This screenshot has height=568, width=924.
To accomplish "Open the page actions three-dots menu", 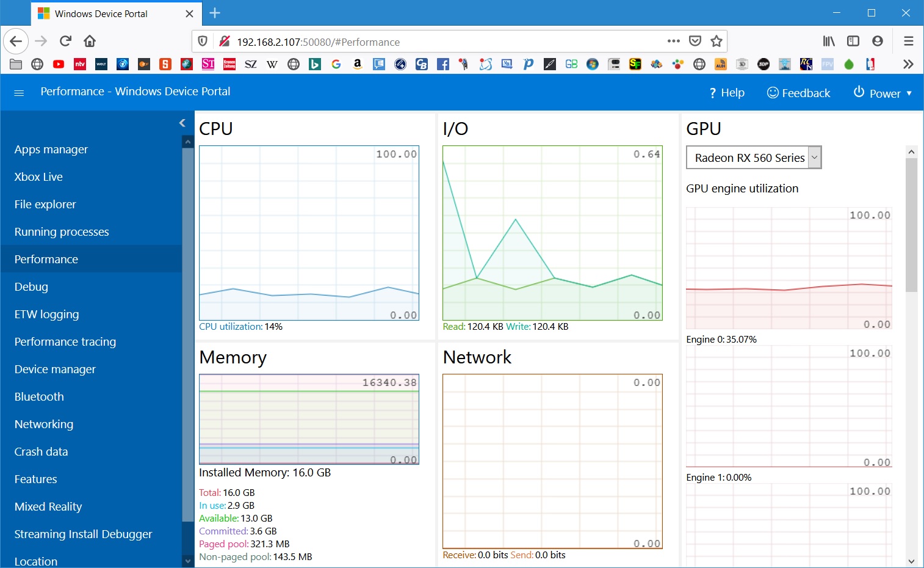I will pyautogui.click(x=673, y=42).
